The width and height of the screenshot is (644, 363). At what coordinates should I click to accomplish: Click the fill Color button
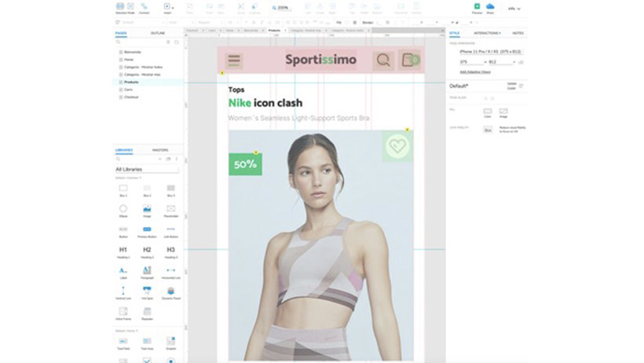pyautogui.click(x=488, y=113)
